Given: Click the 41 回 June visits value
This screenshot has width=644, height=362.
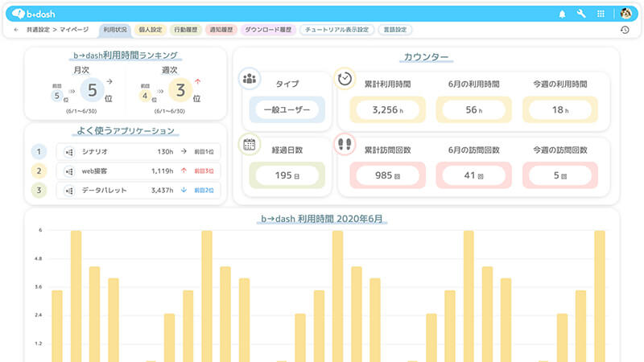Looking at the screenshot, I should click(473, 175).
